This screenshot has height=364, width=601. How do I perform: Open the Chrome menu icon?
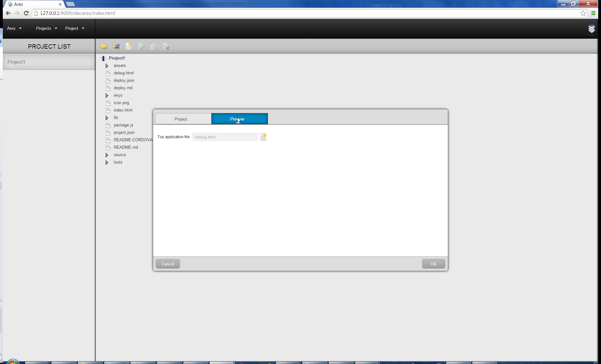tap(593, 13)
